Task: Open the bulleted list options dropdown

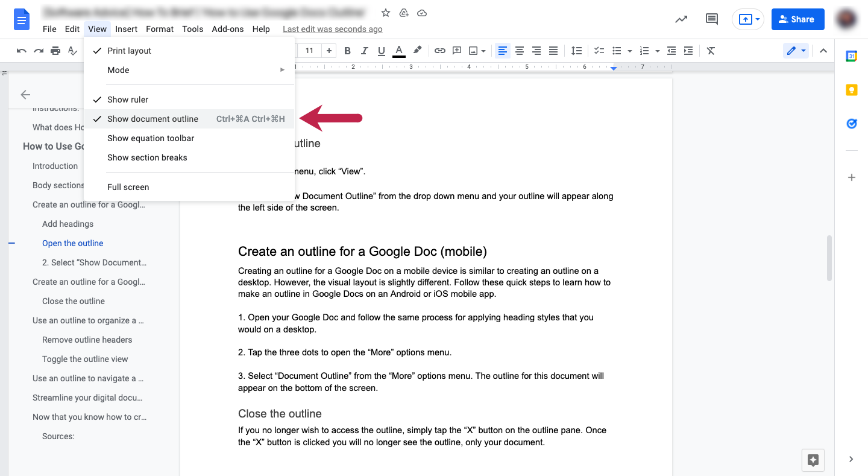Action: point(629,51)
